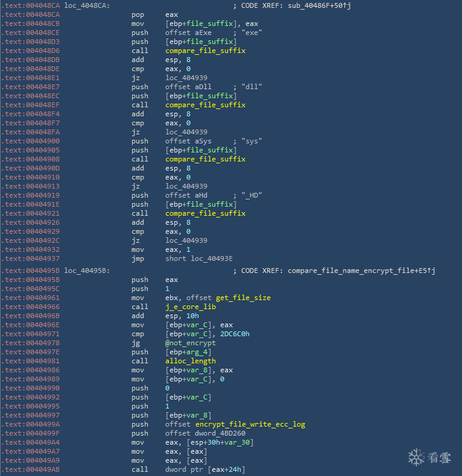Click the encrypt_file_write_ecc_log offset

[250, 424]
